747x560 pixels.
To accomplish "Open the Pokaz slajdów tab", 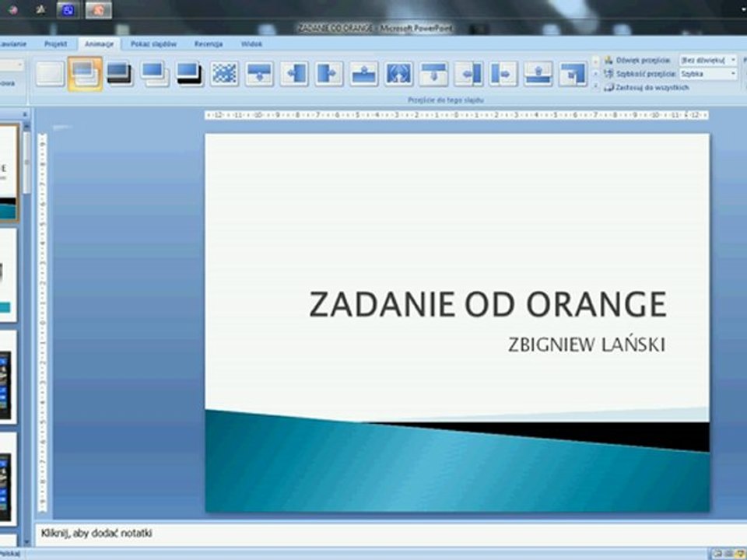I will [x=153, y=44].
